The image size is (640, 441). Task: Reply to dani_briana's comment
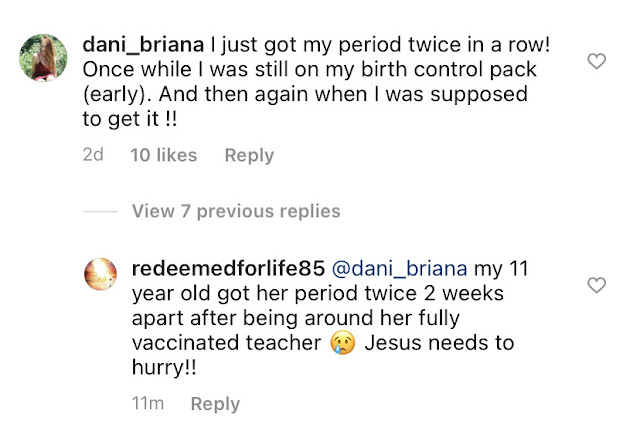[x=249, y=156]
